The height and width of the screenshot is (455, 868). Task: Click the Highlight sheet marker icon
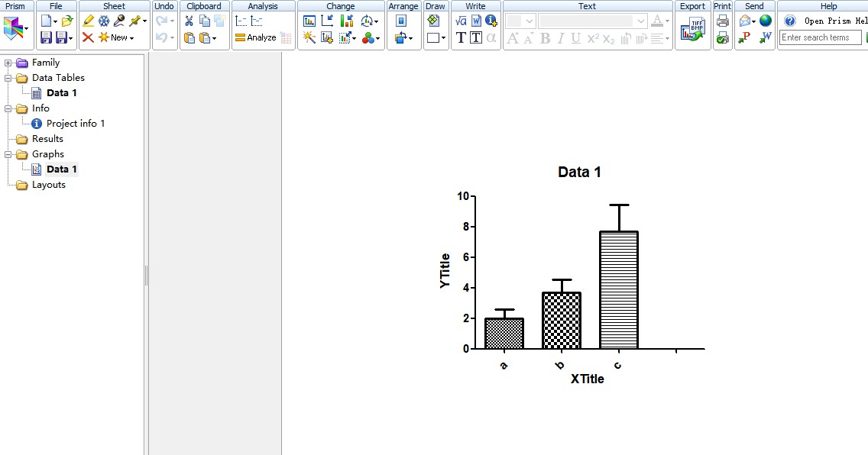click(88, 21)
